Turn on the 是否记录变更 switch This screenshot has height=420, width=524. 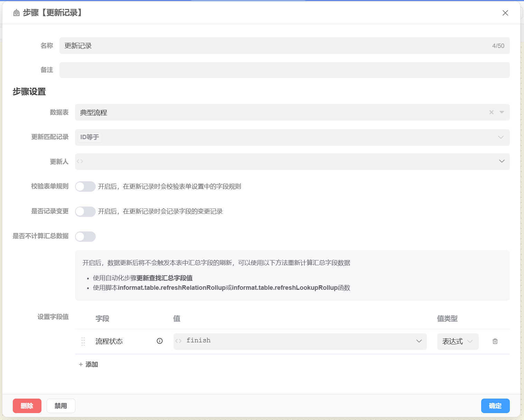85,211
